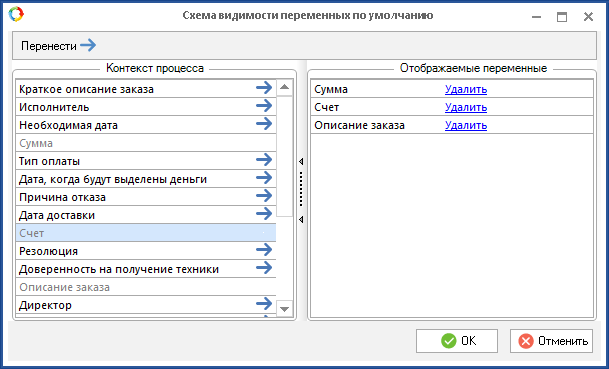Click the scroll-up arrow in context list
The width and height of the screenshot is (609, 369).
tap(284, 87)
